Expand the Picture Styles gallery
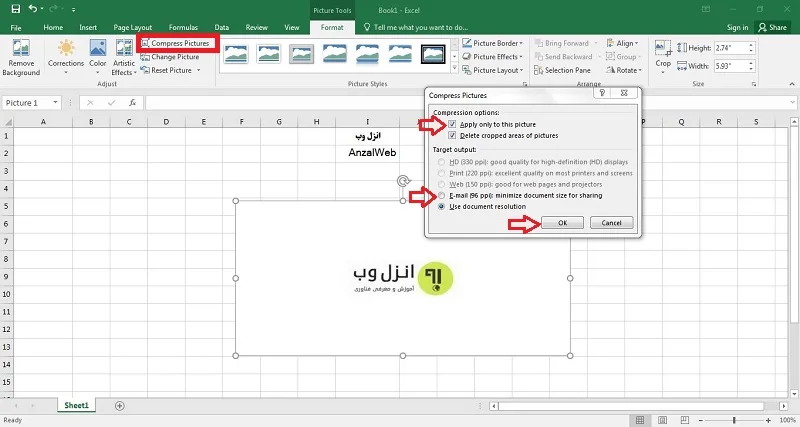800x427 pixels. 455,68
